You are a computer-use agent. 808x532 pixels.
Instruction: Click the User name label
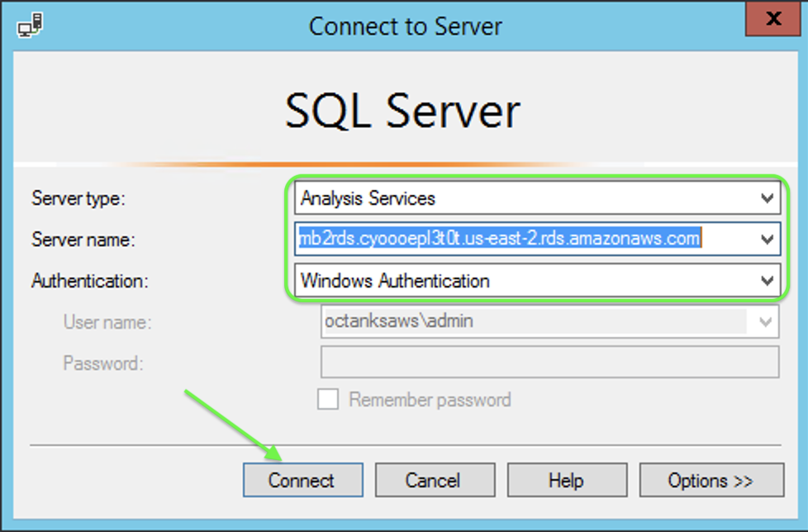(x=107, y=322)
